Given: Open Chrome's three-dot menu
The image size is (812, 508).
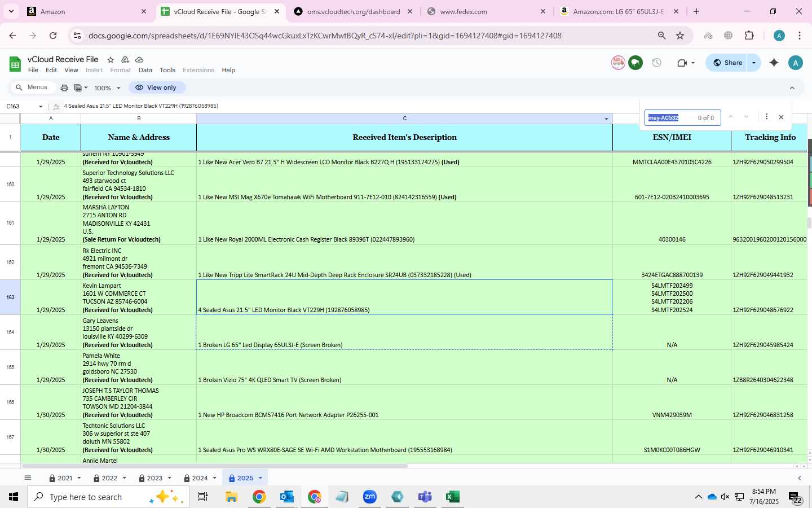Looking at the screenshot, I should click(x=799, y=36).
